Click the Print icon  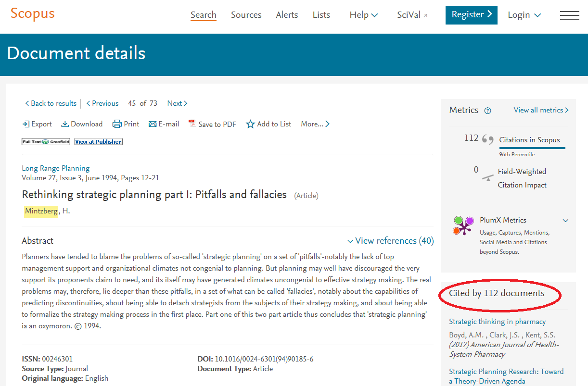[x=117, y=124]
